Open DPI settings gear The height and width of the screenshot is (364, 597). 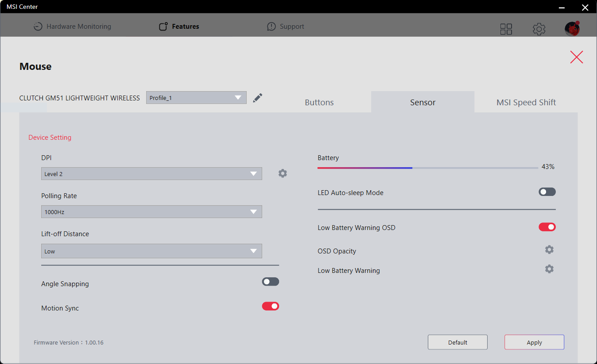tap(283, 173)
